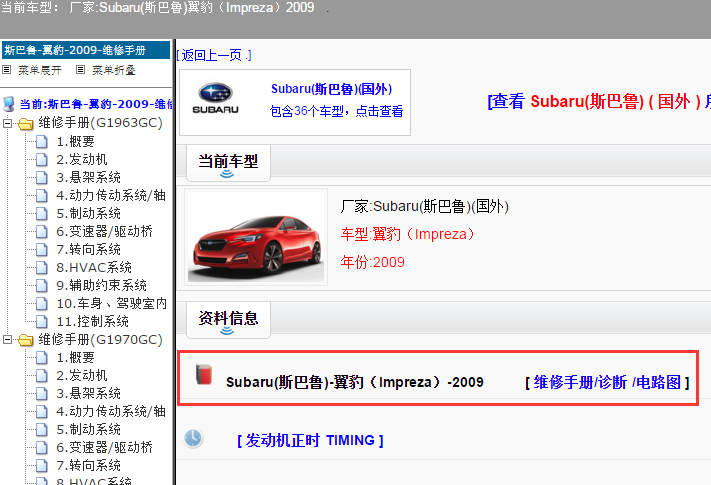
Task: Select 资料信息 section tab
Action: [228, 320]
